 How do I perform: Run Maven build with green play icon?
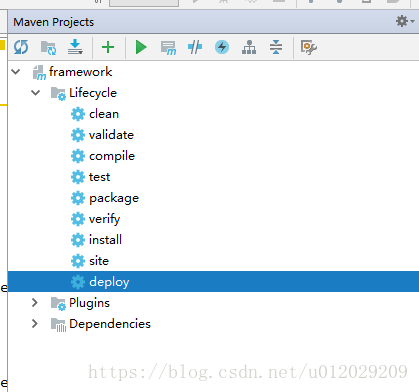(141, 47)
